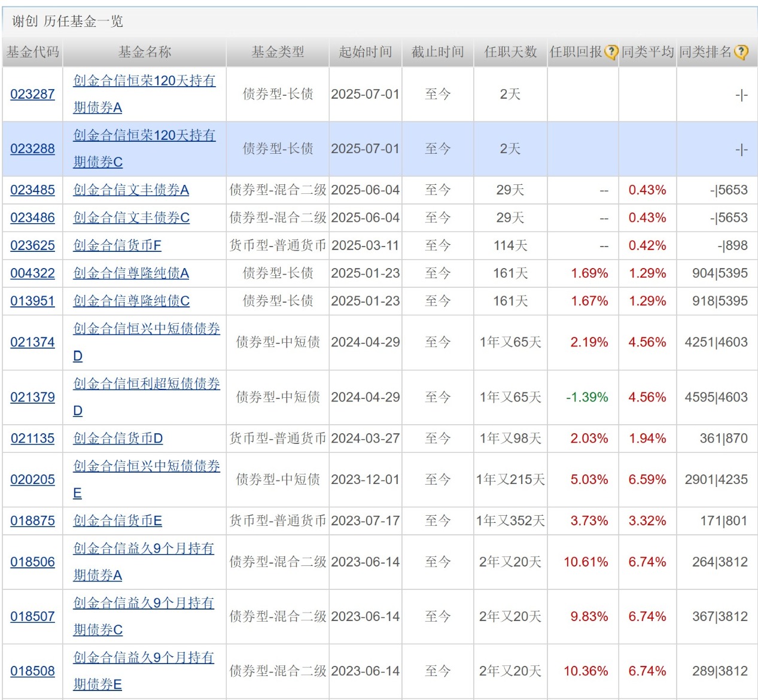The width and height of the screenshot is (758, 700).
Task: Open fund code link 021135
Action: click(32, 439)
